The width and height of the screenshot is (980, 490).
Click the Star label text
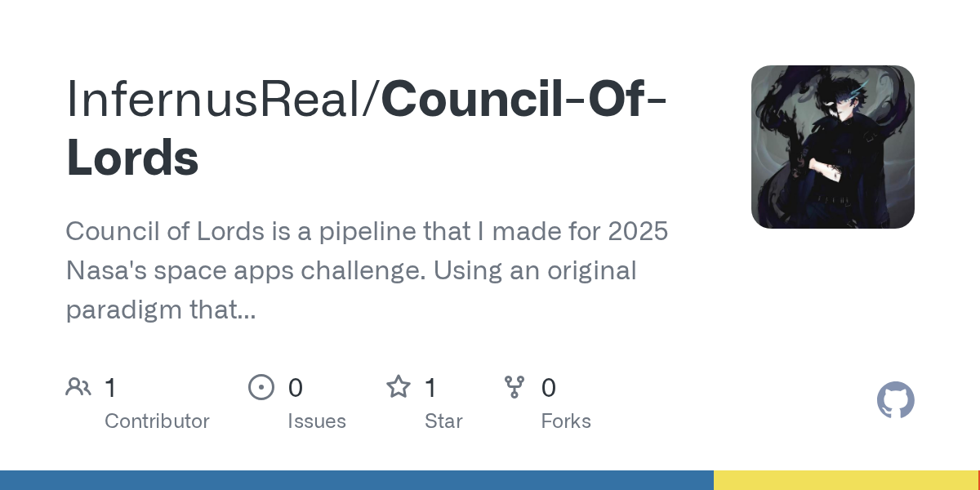click(x=443, y=421)
